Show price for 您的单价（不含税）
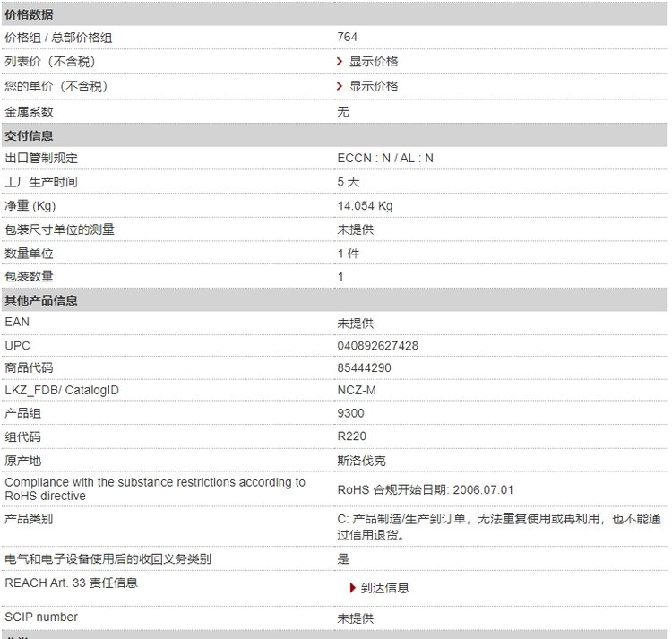Viewport: 672px width, 639px height. point(374,86)
